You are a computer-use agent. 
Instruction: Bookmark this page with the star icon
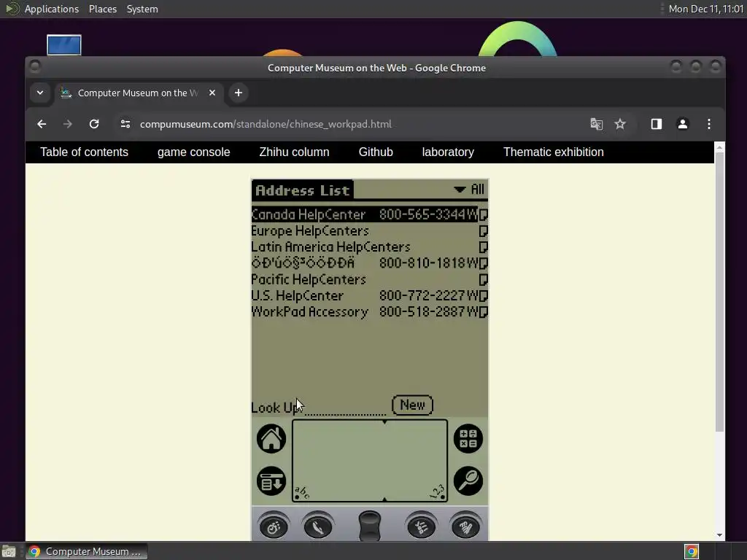point(620,124)
